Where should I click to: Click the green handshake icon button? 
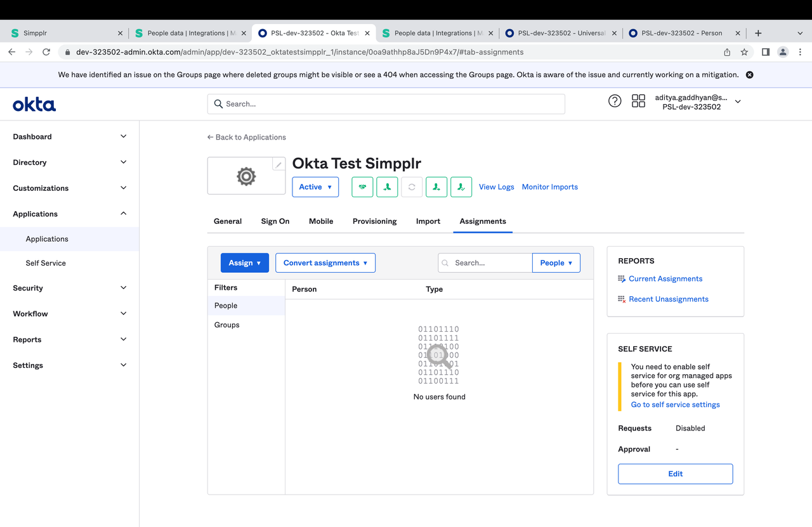(362, 187)
